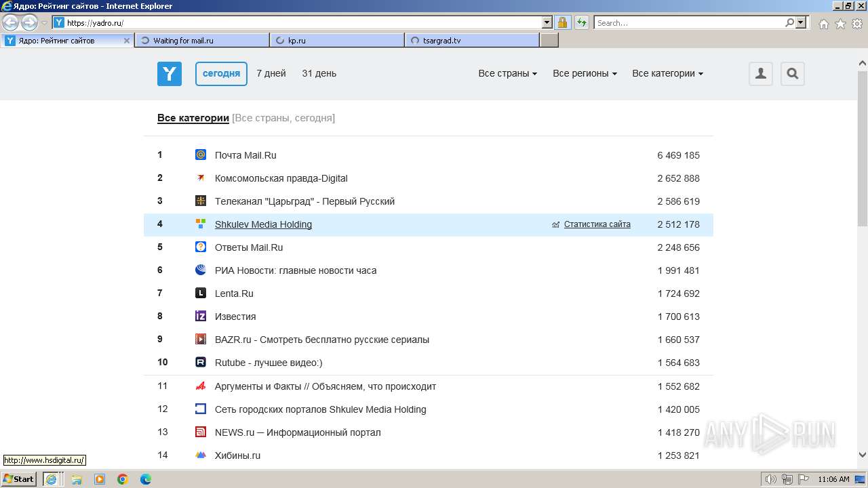Open Комсомольская правда-Digital site link
This screenshot has width=868, height=488.
(281, 178)
